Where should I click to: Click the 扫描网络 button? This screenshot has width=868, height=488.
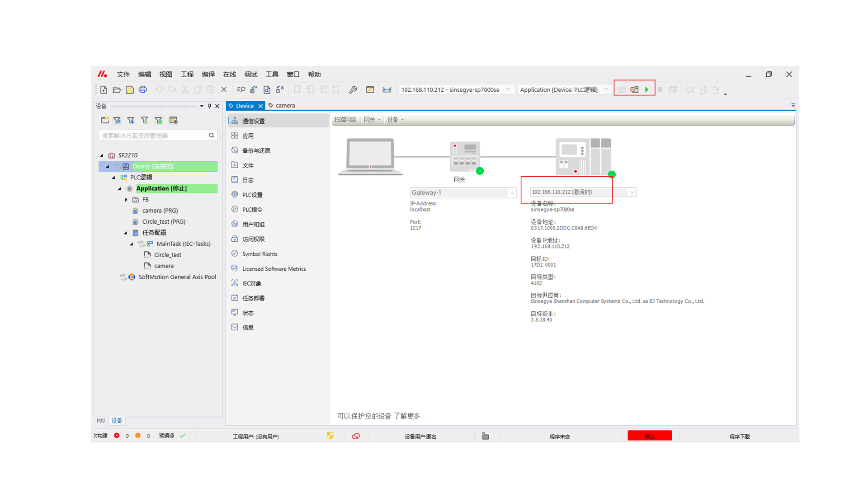[x=345, y=120]
